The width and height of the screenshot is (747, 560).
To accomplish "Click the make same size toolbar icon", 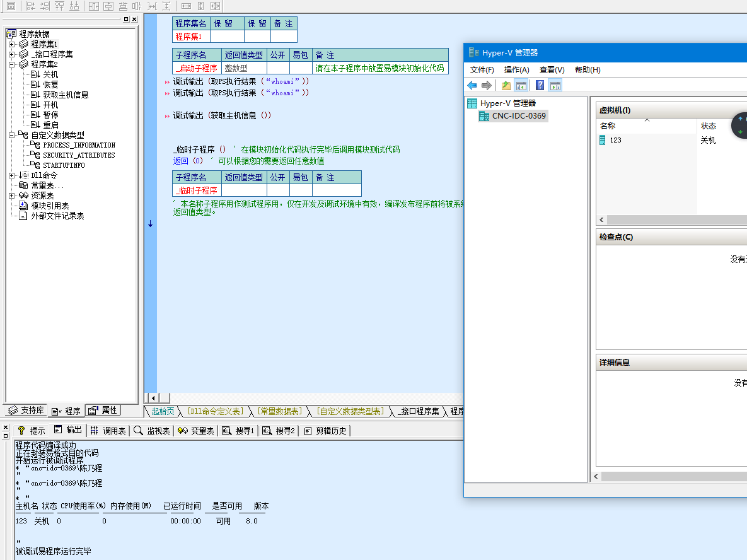I will [216, 6].
